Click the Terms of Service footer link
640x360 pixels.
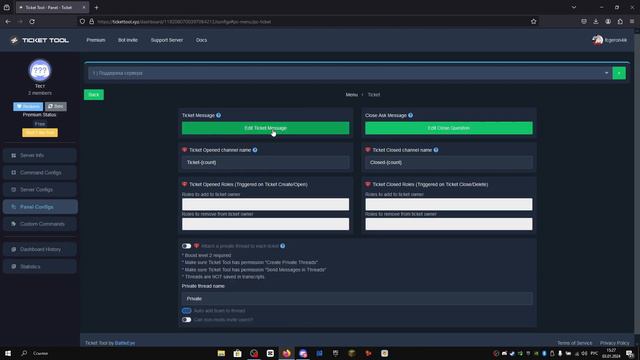click(x=574, y=343)
